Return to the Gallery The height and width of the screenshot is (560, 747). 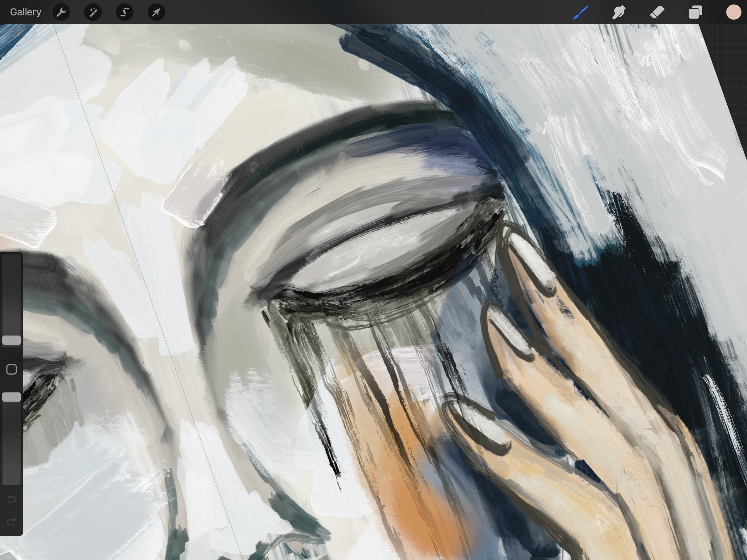click(x=26, y=12)
